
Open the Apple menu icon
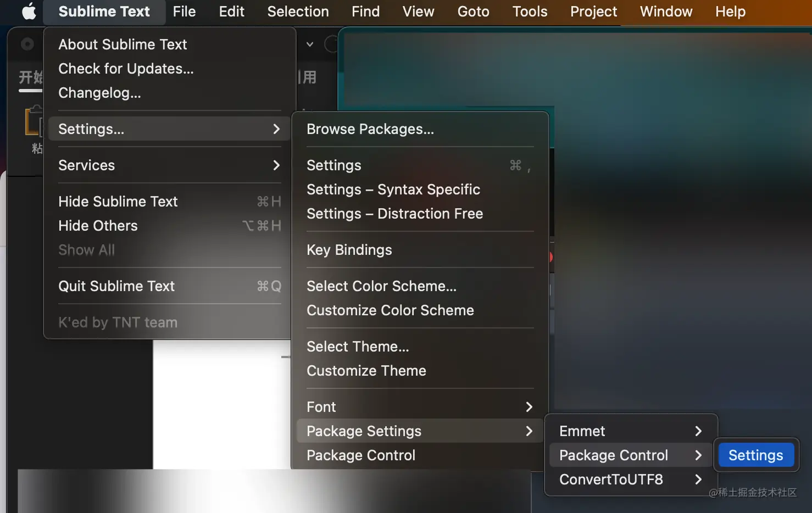click(x=29, y=12)
